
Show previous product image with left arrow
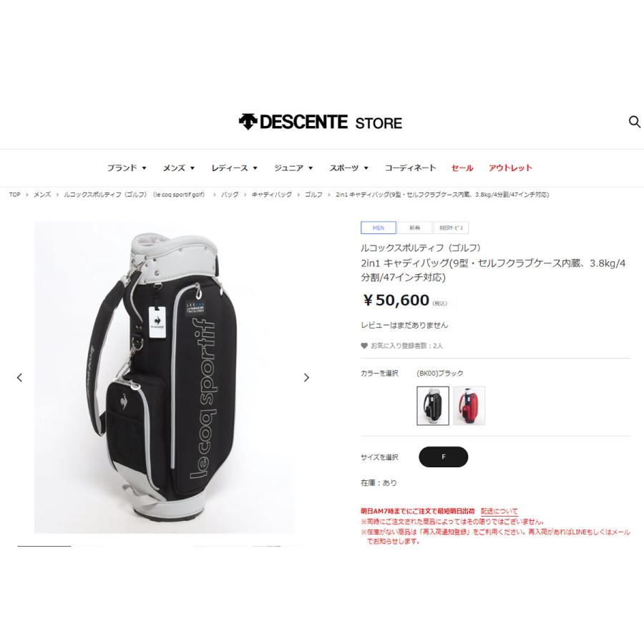click(19, 377)
